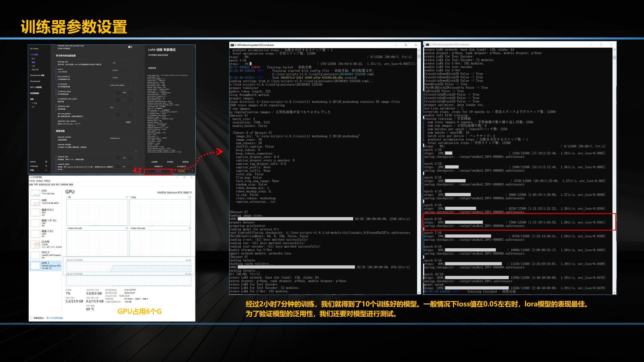The image size is (644, 362).
Task: Click the cmd icon in left cmd.exe title bar
Action: (x=232, y=45)
